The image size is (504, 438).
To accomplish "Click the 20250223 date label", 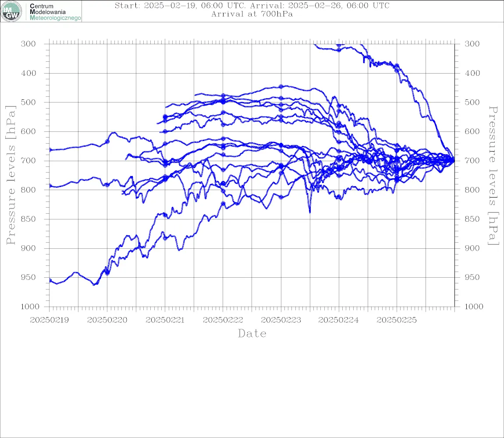I will tap(281, 320).
